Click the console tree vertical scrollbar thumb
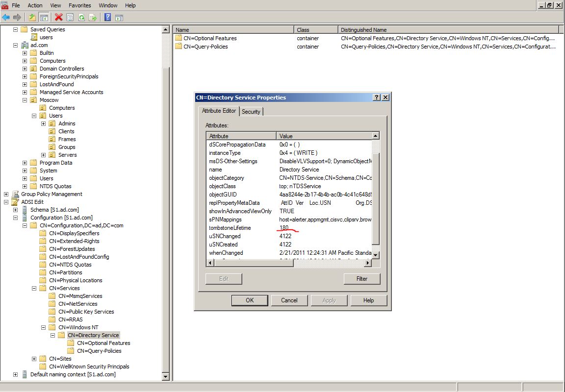The height and width of the screenshot is (392, 565). [x=165, y=220]
